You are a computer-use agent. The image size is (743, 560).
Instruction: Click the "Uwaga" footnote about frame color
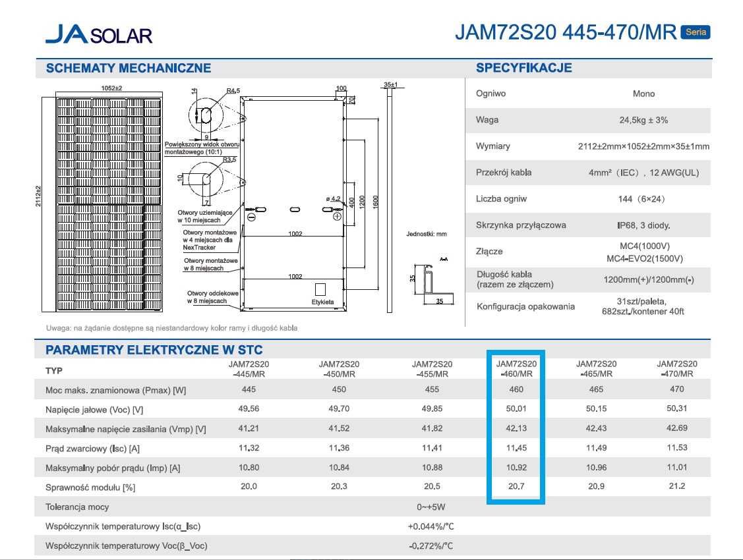tap(171, 328)
